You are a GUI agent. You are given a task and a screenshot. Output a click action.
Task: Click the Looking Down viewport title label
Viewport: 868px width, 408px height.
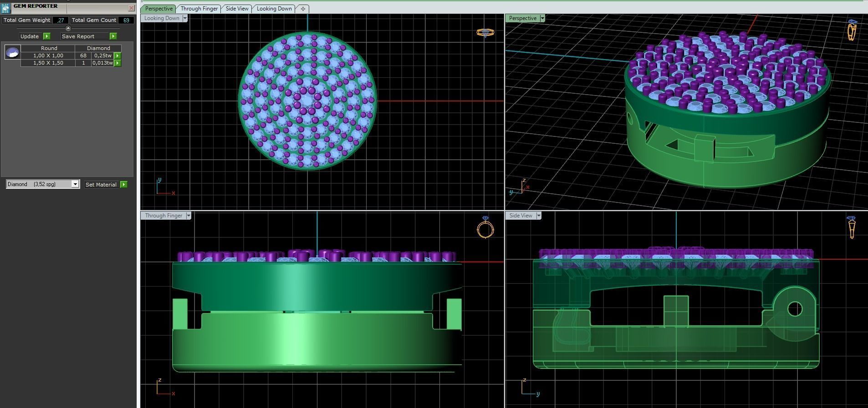point(162,18)
